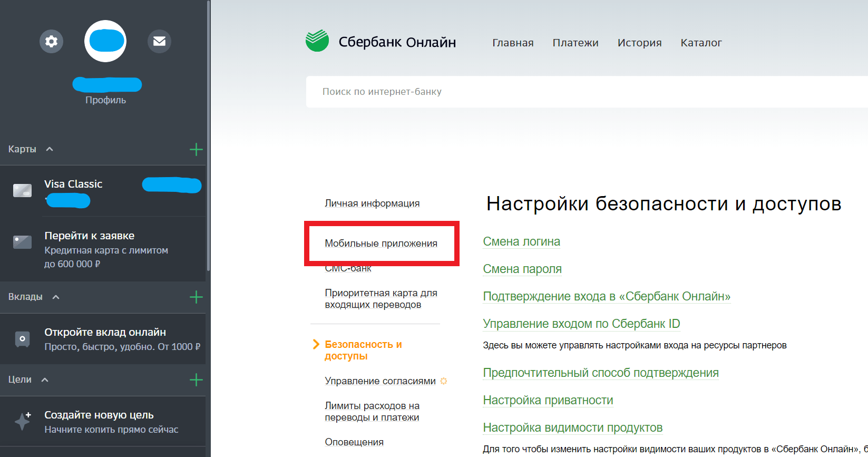Screen dimensions: 868x457
Task: Collapse the Вклады section chevron
Action: click(56, 297)
